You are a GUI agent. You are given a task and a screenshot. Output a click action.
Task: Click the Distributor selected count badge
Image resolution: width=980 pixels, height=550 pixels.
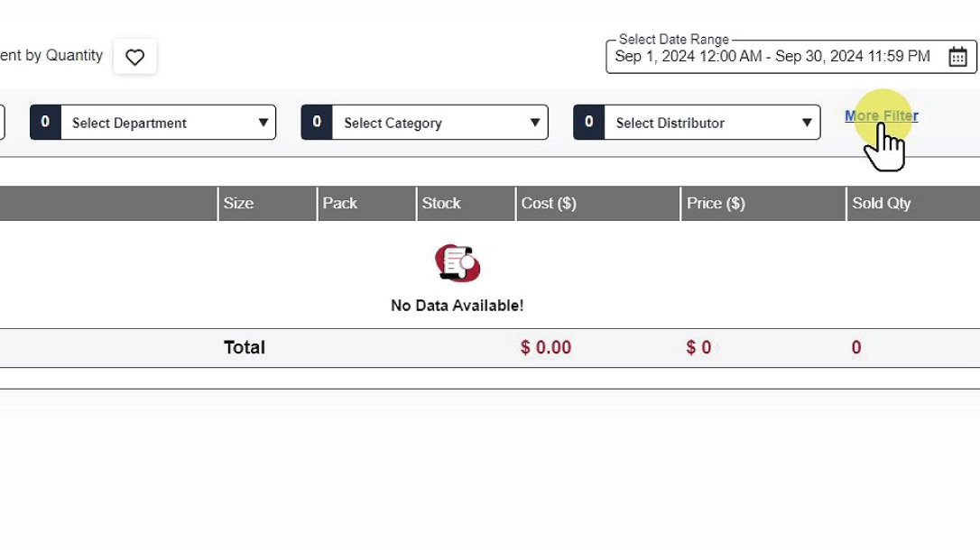589,123
